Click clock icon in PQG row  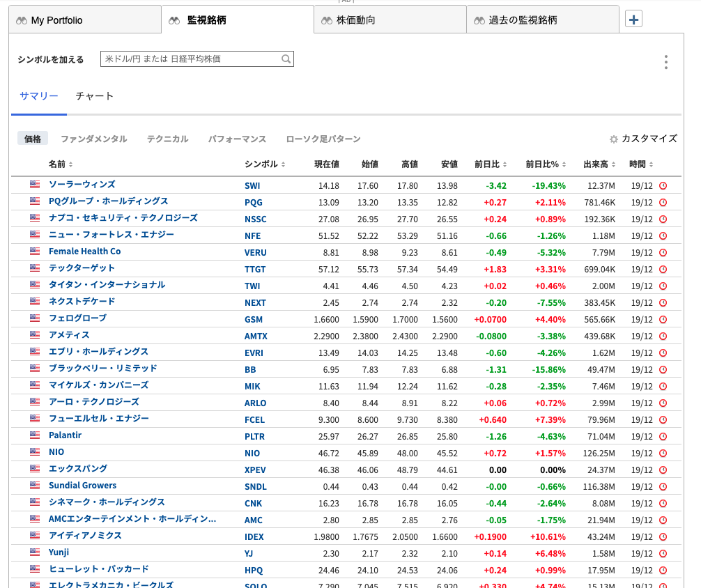[663, 202]
